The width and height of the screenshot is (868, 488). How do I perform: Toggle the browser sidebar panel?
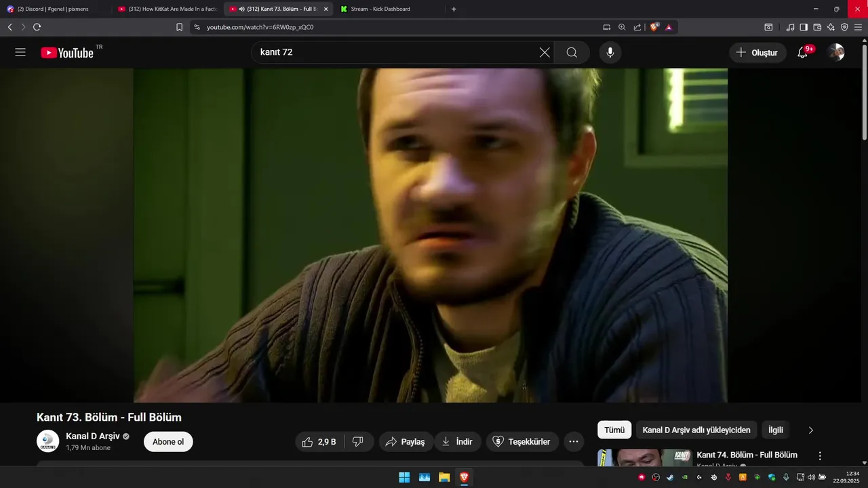[x=804, y=27]
